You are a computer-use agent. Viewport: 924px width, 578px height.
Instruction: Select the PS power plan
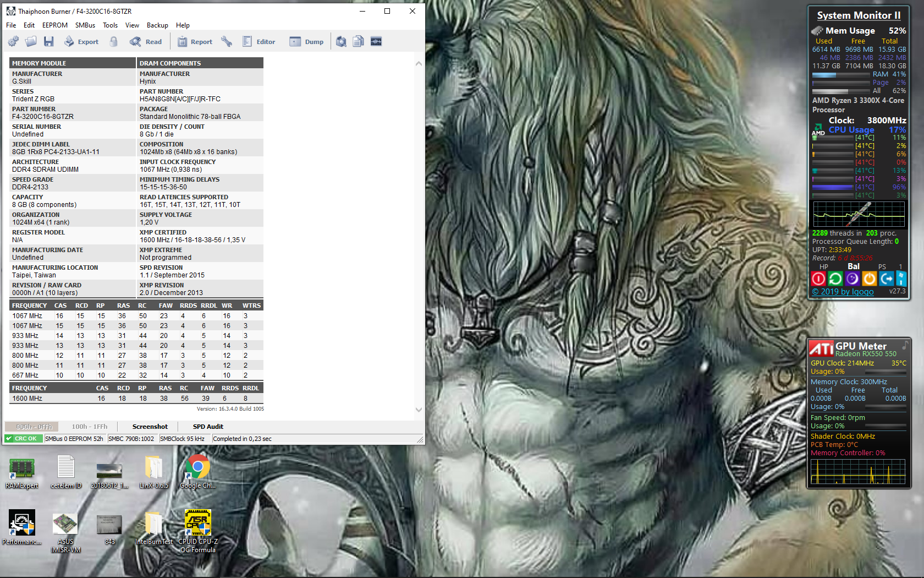click(x=882, y=267)
